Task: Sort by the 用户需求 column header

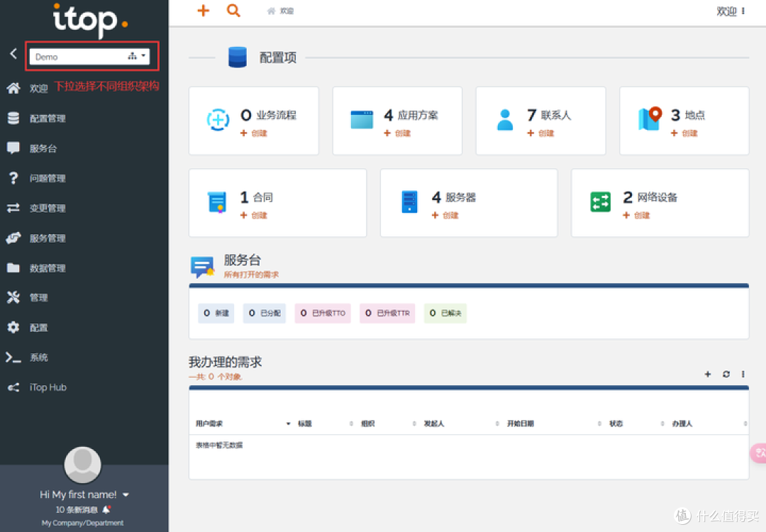Action: [x=209, y=423]
